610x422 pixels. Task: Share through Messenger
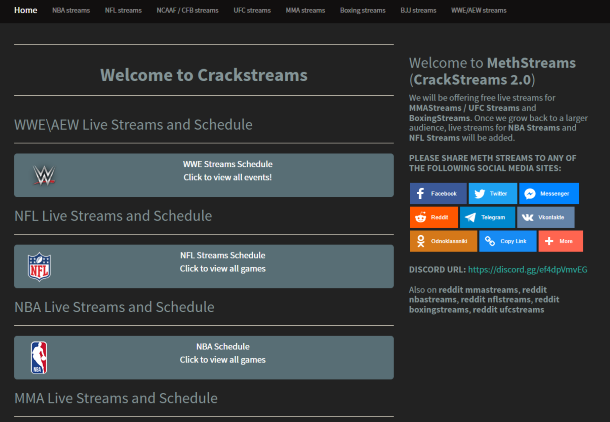(x=549, y=193)
